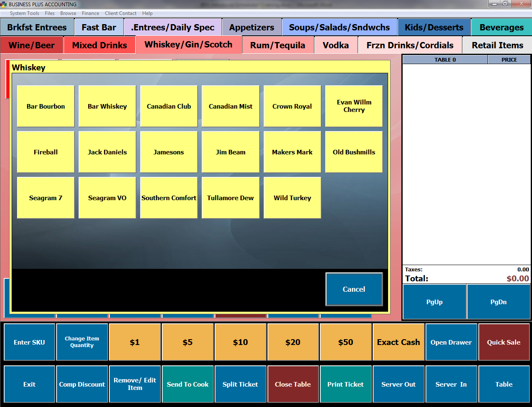Open Change Item Quantity

click(82, 342)
